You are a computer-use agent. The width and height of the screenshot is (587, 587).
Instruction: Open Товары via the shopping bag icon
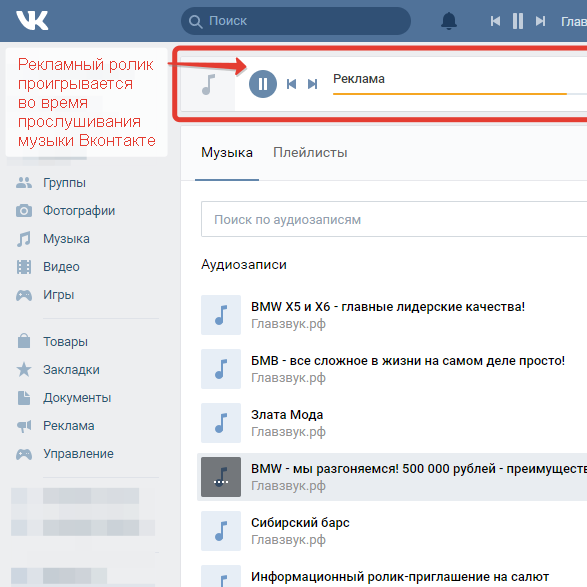tap(24, 341)
